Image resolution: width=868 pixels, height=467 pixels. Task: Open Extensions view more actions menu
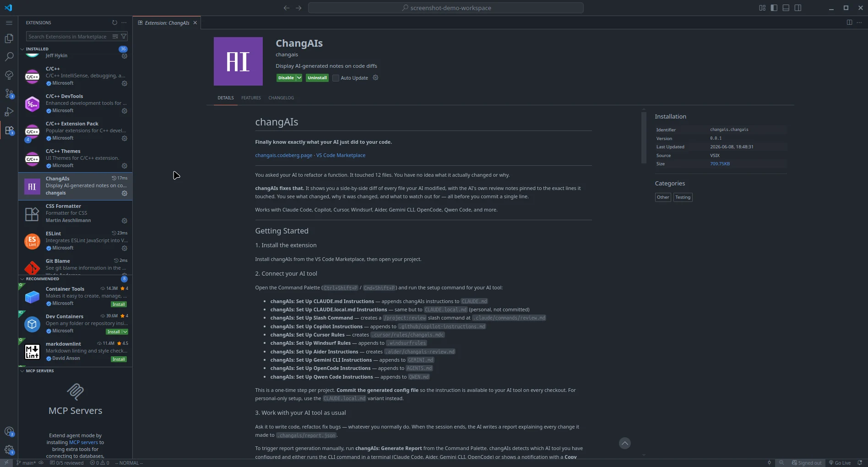(x=124, y=22)
